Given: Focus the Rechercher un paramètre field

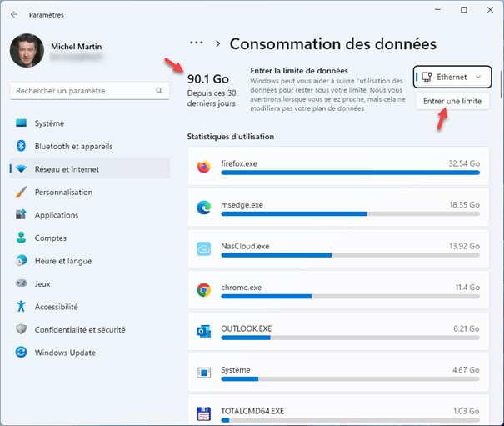Looking at the screenshot, I should [83, 90].
